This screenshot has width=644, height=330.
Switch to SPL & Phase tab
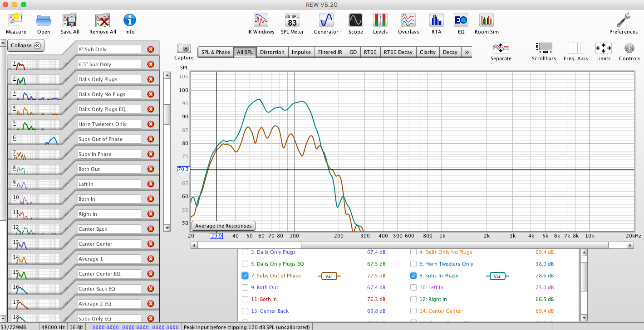pyautogui.click(x=216, y=52)
